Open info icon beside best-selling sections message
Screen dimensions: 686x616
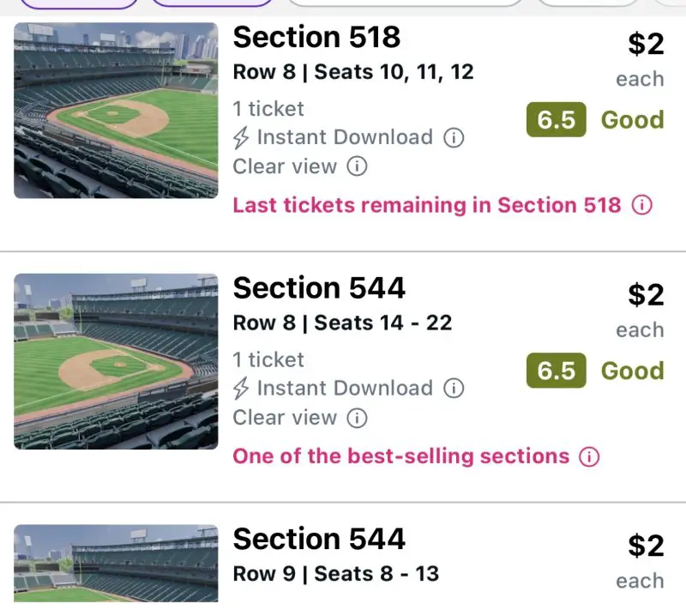click(588, 456)
